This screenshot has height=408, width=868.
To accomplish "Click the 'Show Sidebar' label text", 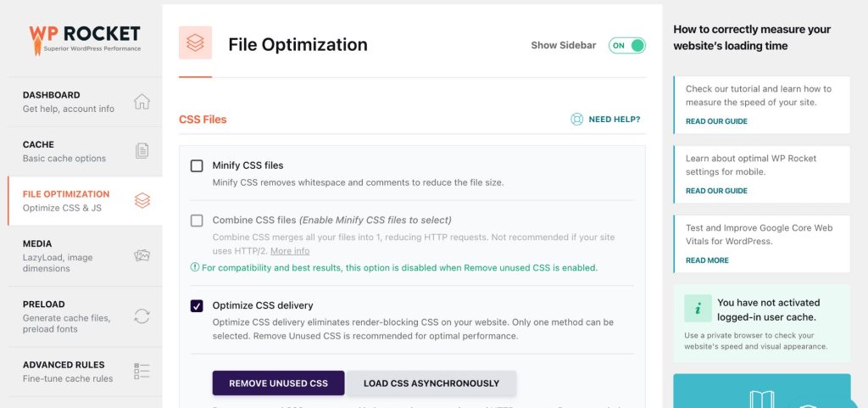I will (x=564, y=46).
